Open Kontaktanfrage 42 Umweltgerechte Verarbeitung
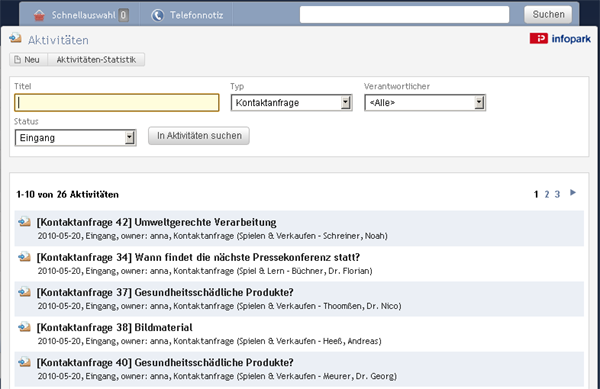 pyautogui.click(x=157, y=222)
